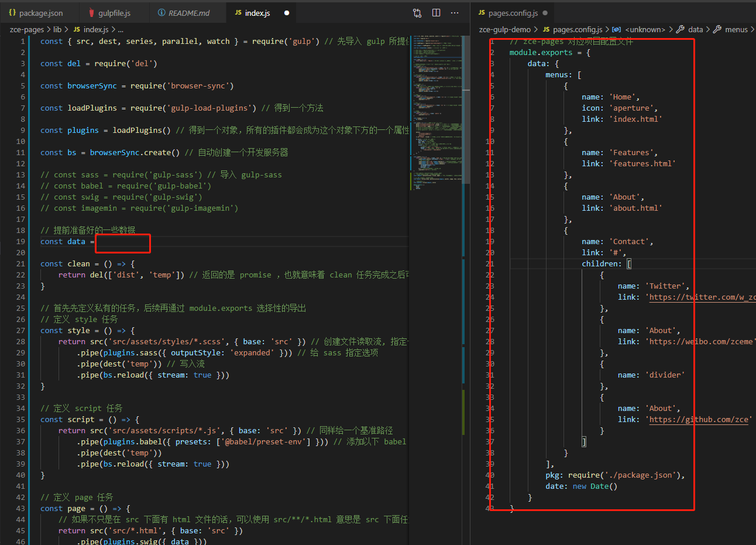Click 'plugins.babel' call on line 37
This screenshot has height=545, width=756.
pyautogui.click(x=130, y=442)
